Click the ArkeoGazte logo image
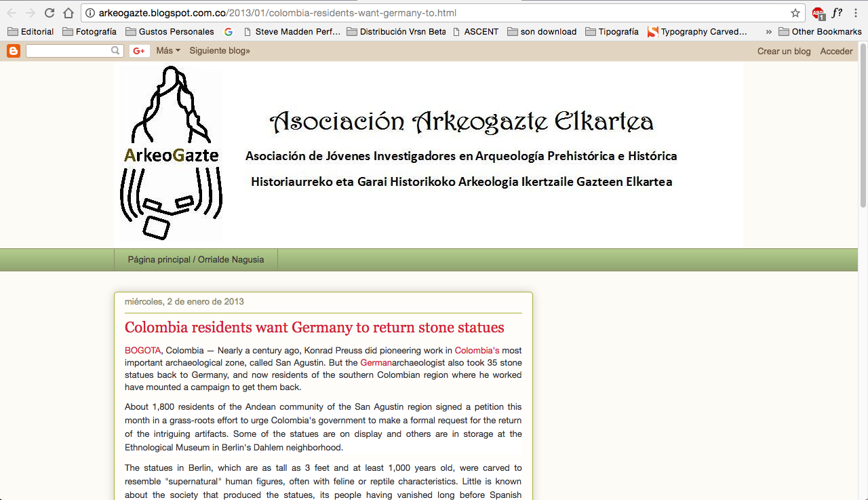 tap(172, 153)
